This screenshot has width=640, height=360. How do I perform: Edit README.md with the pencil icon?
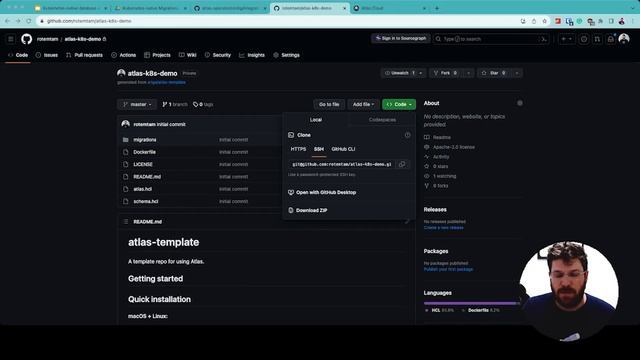pyautogui.click(x=407, y=222)
